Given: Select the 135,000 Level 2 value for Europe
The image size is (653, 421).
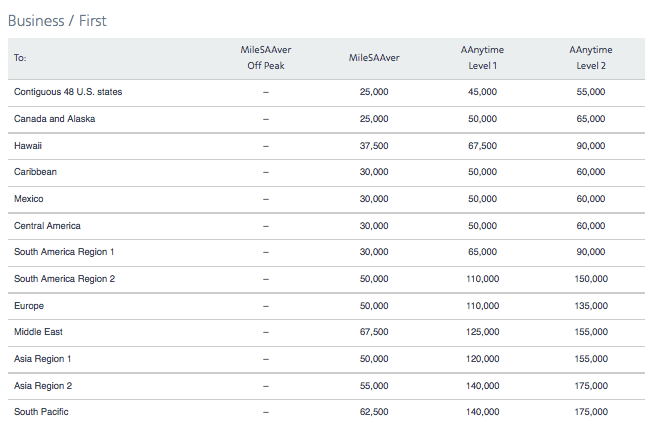Looking at the screenshot, I should point(591,306).
